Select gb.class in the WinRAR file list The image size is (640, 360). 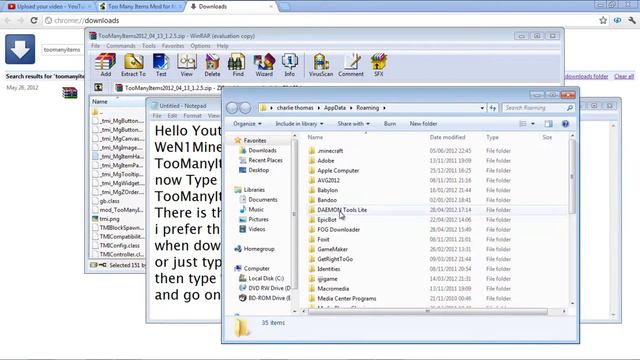[109, 201]
